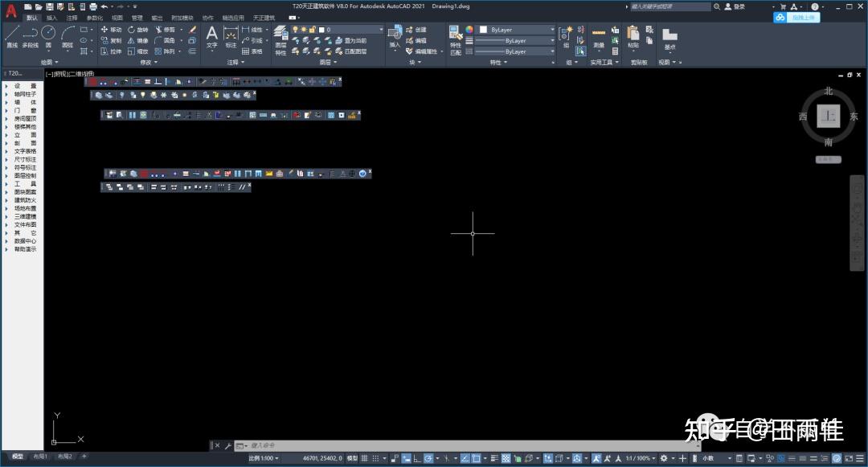
Task: Click the AutoCAD application menu logo
Action: pos(10,10)
